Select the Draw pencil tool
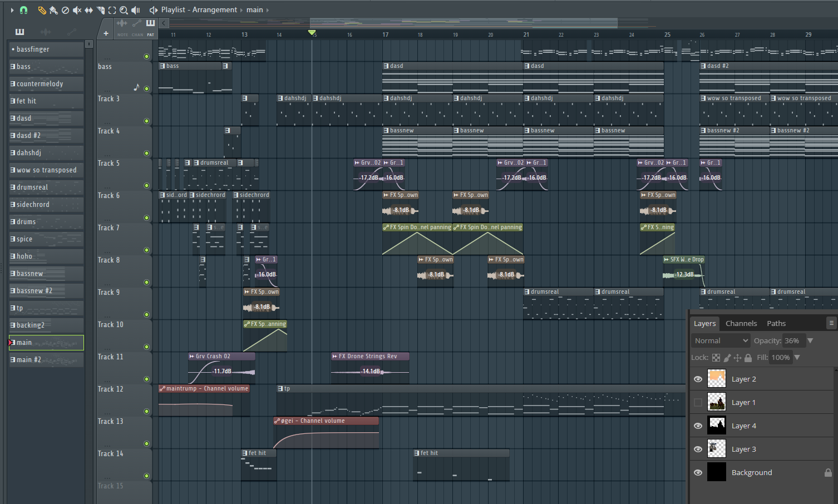 click(x=42, y=10)
